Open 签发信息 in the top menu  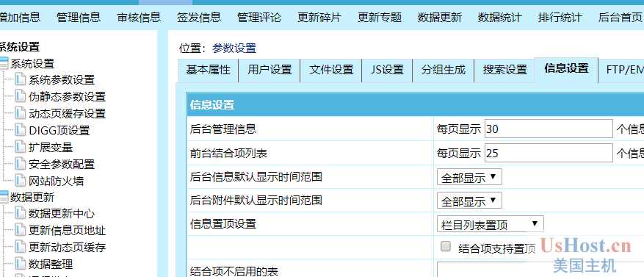tap(199, 17)
